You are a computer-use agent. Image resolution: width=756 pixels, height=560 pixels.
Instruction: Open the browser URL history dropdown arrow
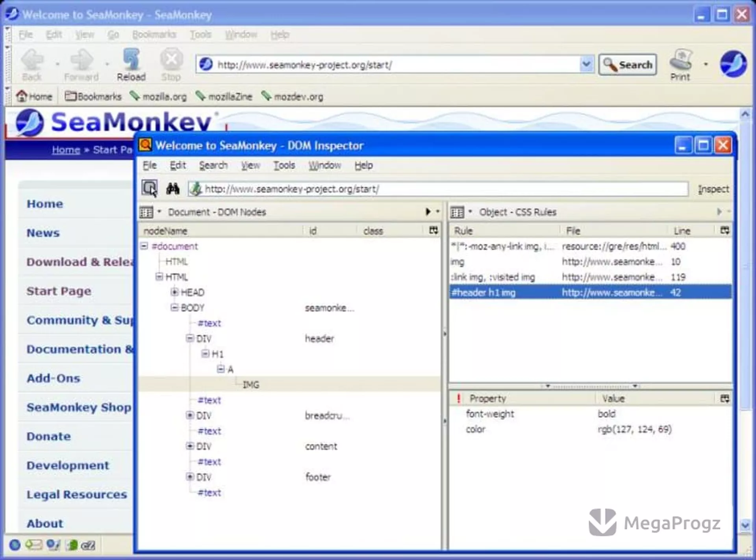(586, 64)
